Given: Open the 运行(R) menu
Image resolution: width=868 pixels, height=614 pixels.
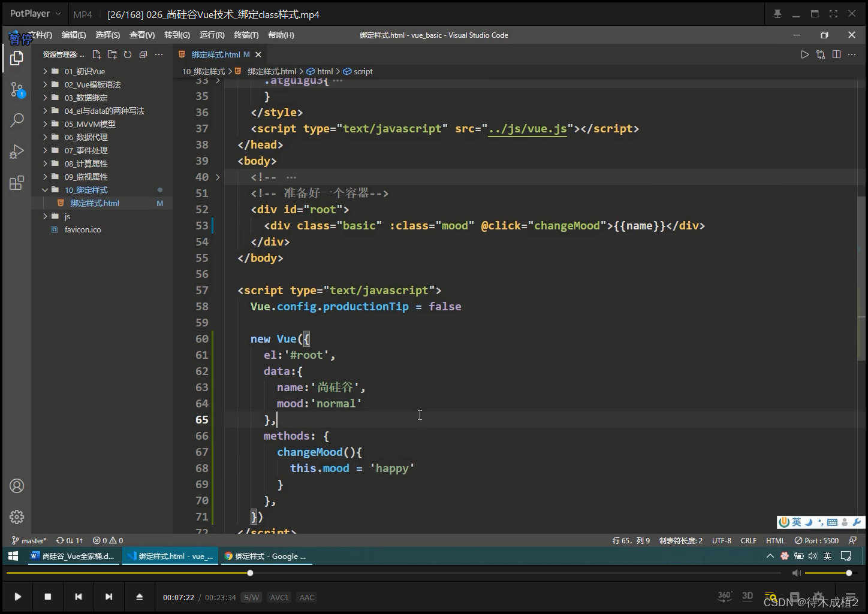Looking at the screenshot, I should 212,35.
